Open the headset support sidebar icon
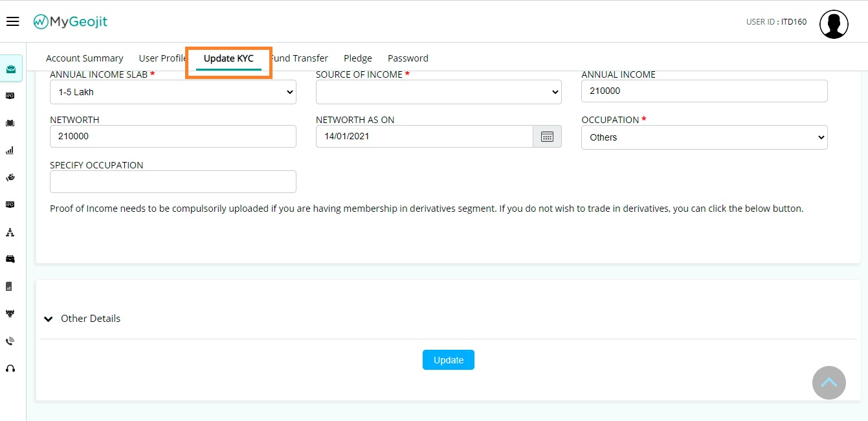 [x=10, y=368]
